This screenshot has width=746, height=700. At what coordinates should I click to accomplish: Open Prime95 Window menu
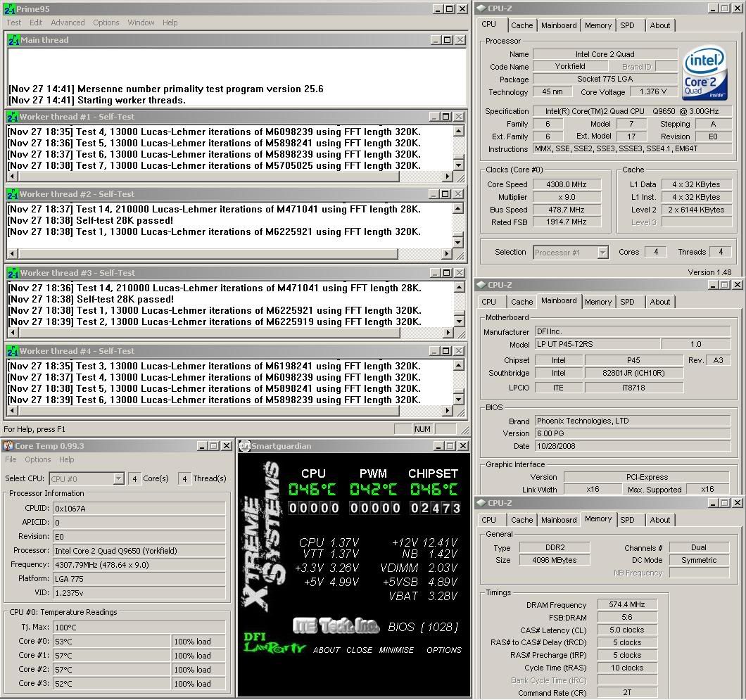141,23
